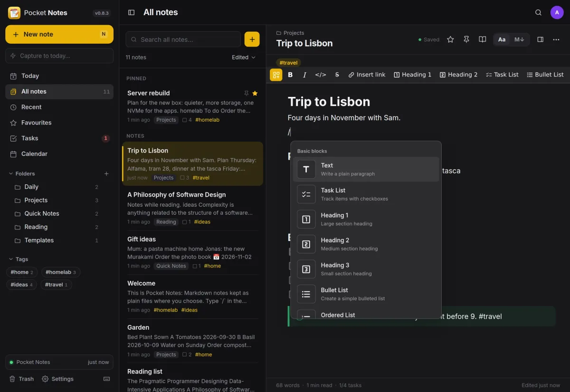Open the Edited sort dropdown
570x392 pixels.
[x=244, y=57]
